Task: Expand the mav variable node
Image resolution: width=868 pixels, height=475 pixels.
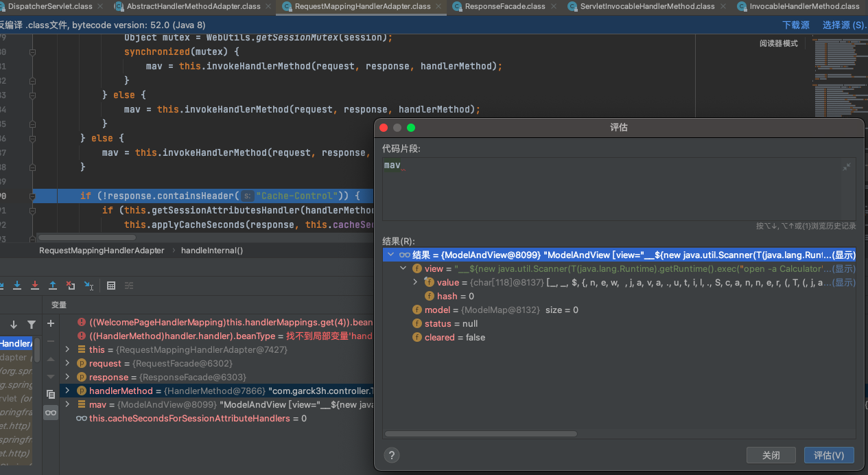Action: tap(67, 404)
